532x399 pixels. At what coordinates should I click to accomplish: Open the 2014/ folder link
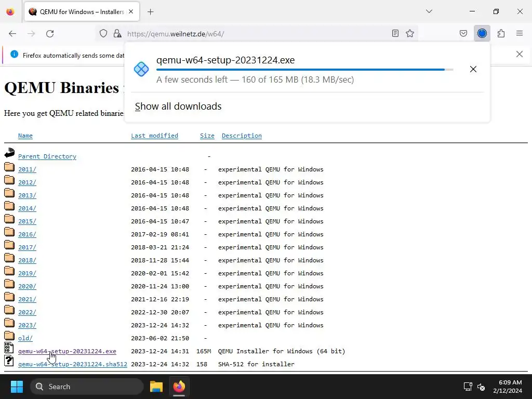pyautogui.click(x=27, y=208)
